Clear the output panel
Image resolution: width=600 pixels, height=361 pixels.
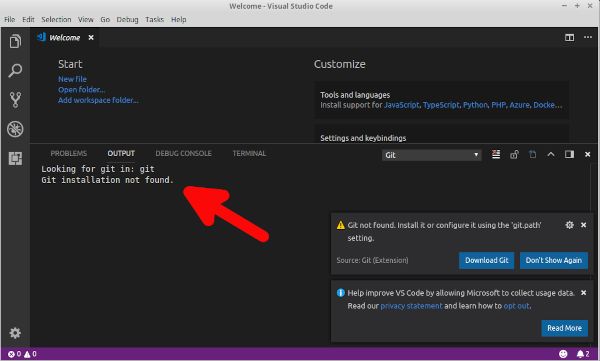pos(496,154)
